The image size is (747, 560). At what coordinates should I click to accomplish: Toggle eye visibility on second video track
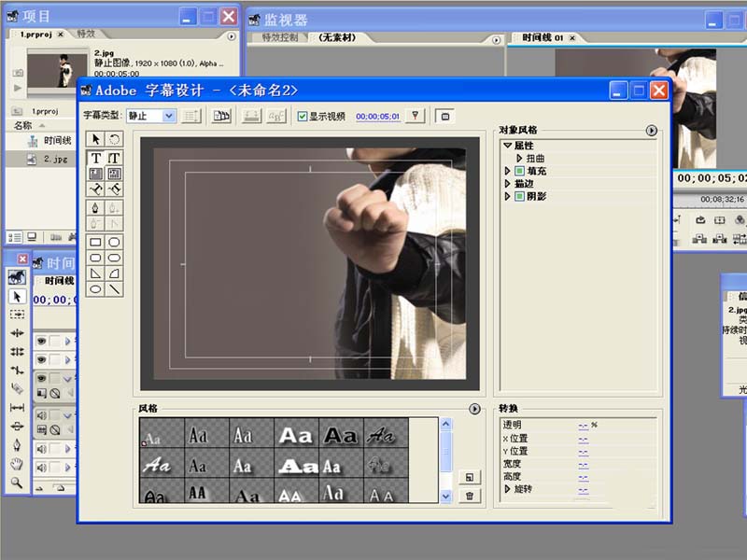[x=42, y=359]
